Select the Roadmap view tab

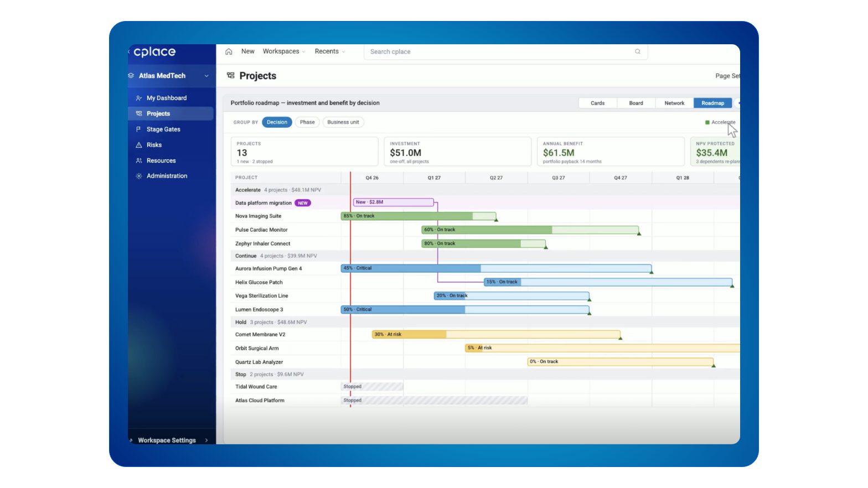tap(713, 103)
